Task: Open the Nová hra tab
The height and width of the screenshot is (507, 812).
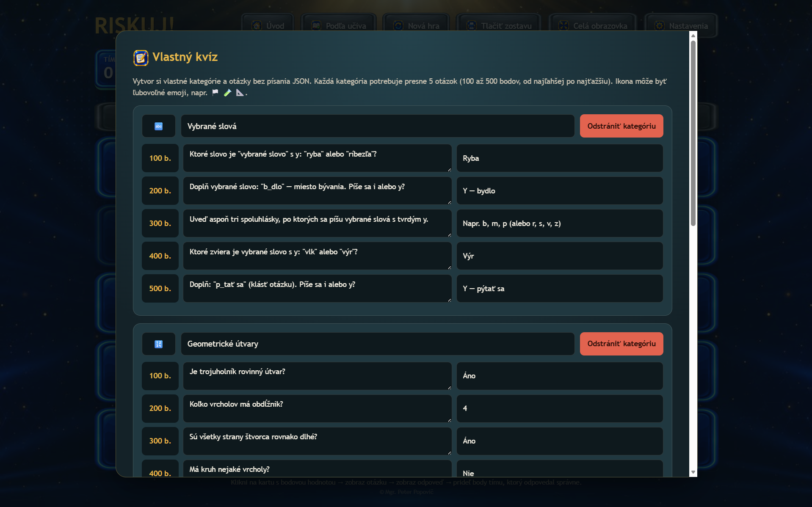Action: point(416,26)
